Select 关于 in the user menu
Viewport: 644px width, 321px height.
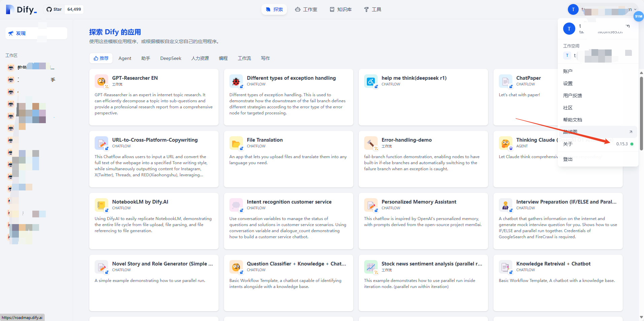598,144
